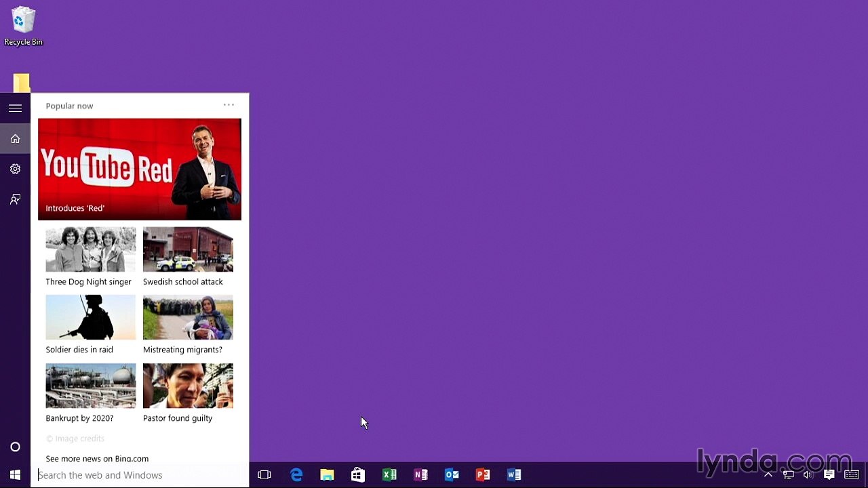868x488 pixels.
Task: Open the Action Center notifications icon
Action: 829,475
